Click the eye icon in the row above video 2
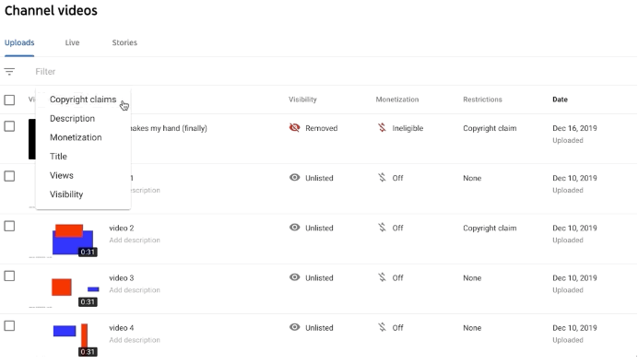638x364 pixels. 295,178
